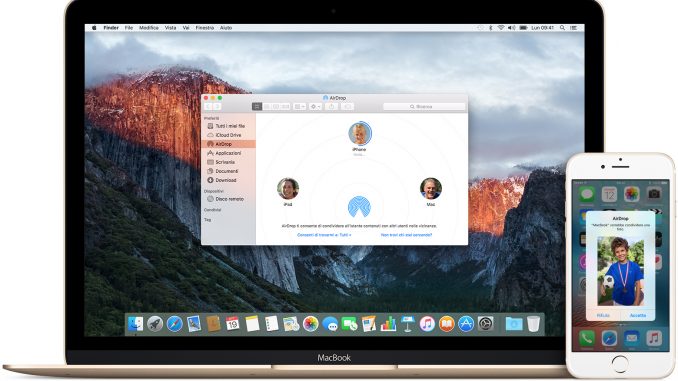The image size is (678, 381).
Task: Open Reminders in the dock
Action: (272, 323)
